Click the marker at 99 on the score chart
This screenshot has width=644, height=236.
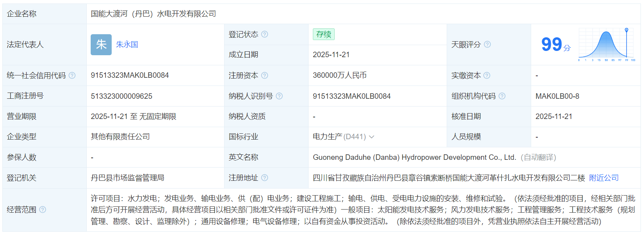click(x=626, y=30)
